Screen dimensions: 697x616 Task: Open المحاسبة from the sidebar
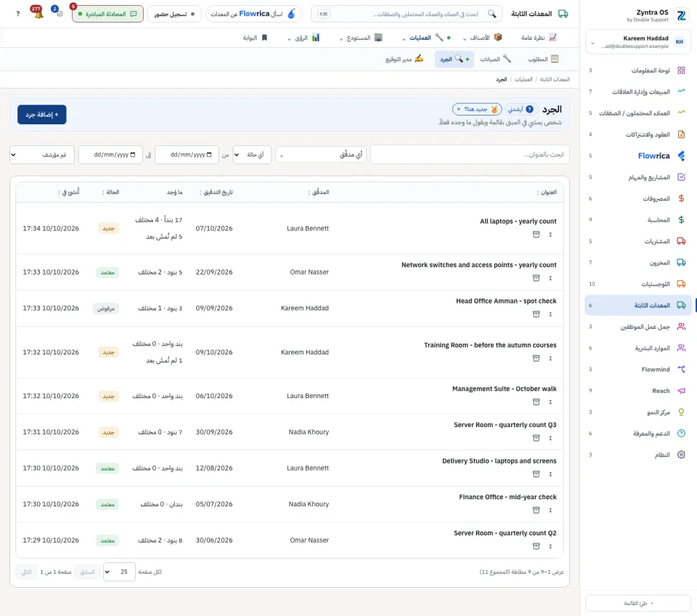[x=638, y=219]
